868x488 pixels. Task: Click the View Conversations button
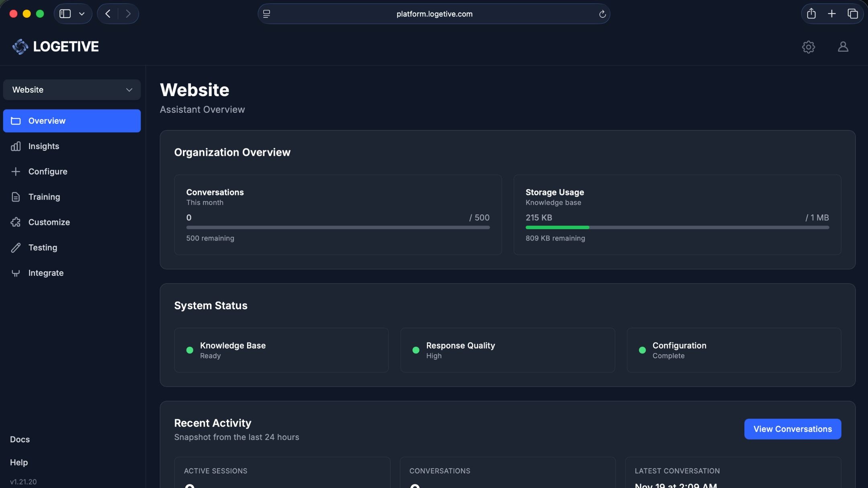(792, 429)
